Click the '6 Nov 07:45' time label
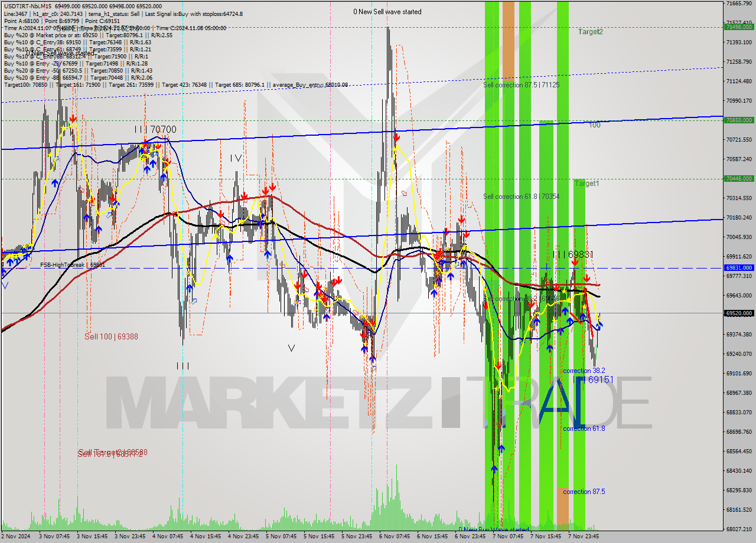Screen dimensions: 756x543 tap(395, 537)
